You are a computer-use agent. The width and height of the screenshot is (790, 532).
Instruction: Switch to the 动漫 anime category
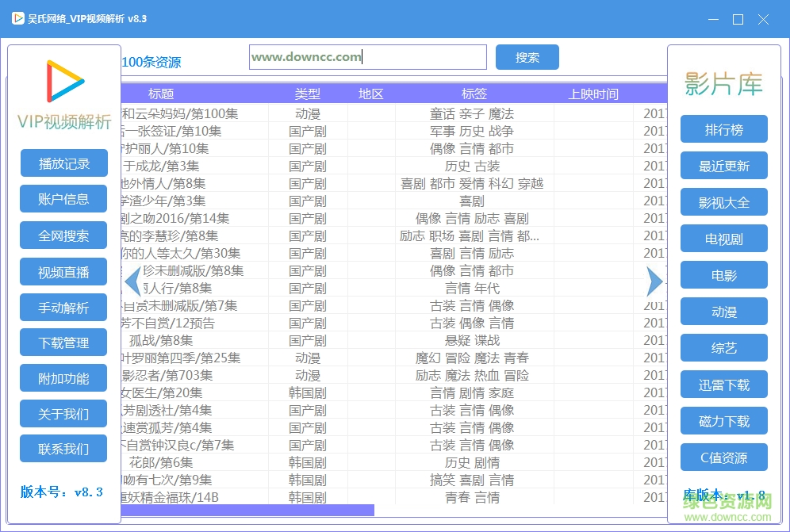point(723,312)
